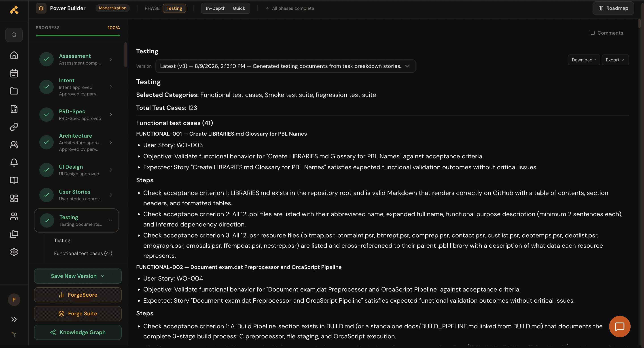Open the search icon in the left rail
The height and width of the screenshot is (348, 644).
(14, 35)
